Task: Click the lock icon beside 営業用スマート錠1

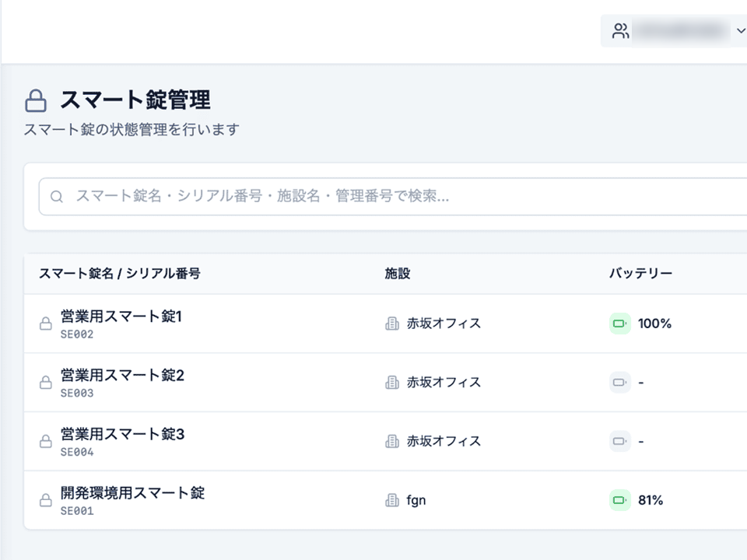Action: pyautogui.click(x=46, y=324)
